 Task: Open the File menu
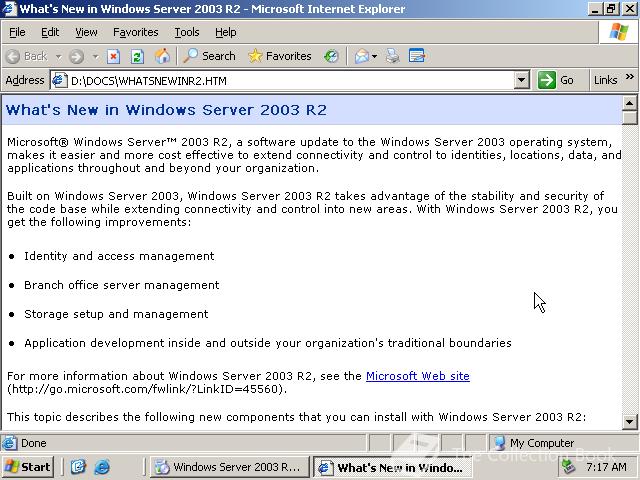17,32
